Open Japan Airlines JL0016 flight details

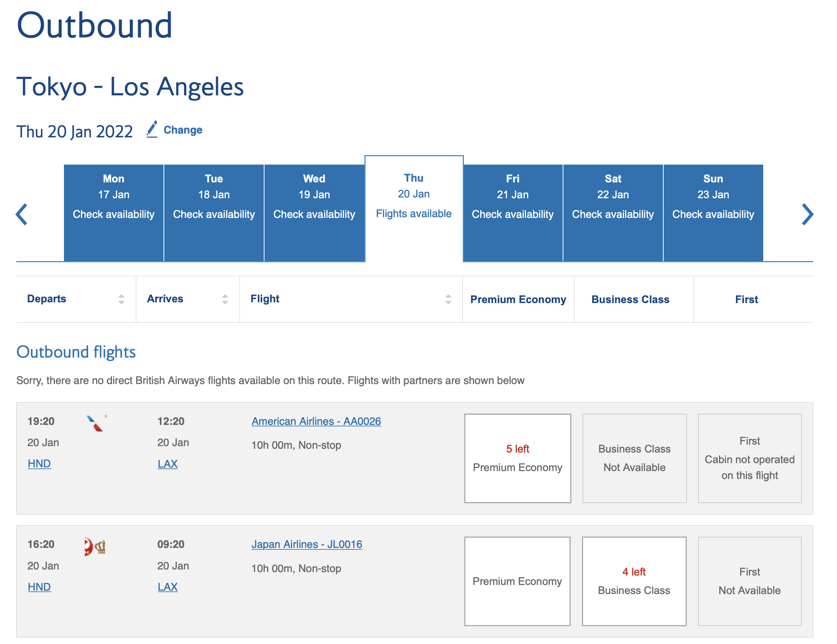pyautogui.click(x=306, y=544)
